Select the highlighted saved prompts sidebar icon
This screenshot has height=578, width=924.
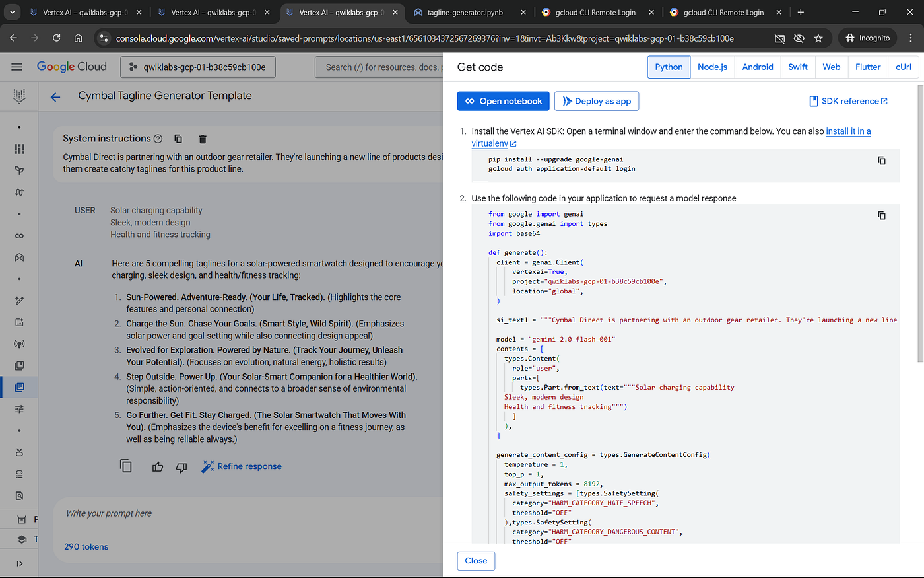click(19, 387)
